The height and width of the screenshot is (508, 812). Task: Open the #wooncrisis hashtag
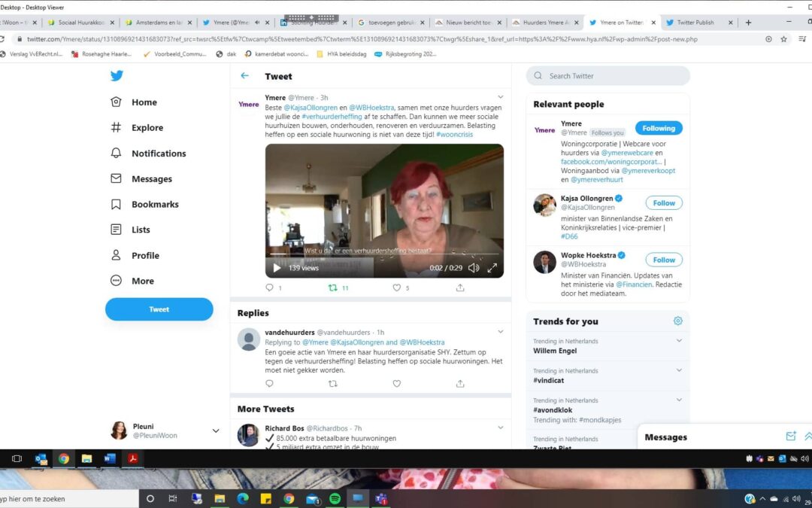tap(455, 134)
